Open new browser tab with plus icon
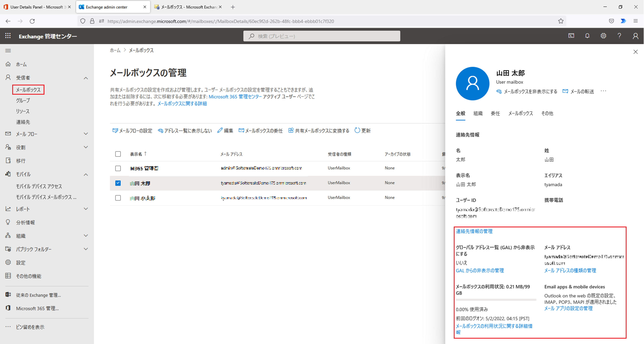 [x=233, y=7]
